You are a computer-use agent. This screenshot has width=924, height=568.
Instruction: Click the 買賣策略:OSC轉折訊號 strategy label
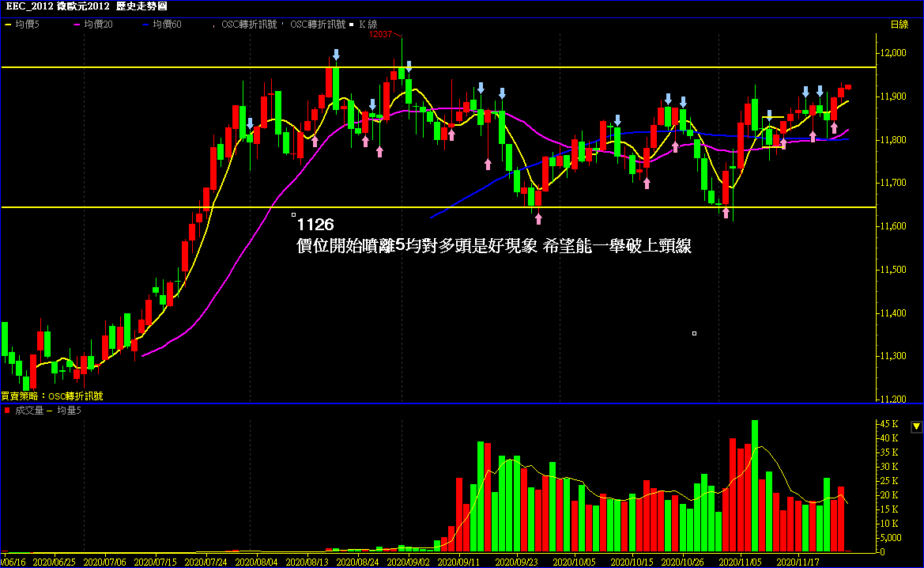click(x=52, y=396)
